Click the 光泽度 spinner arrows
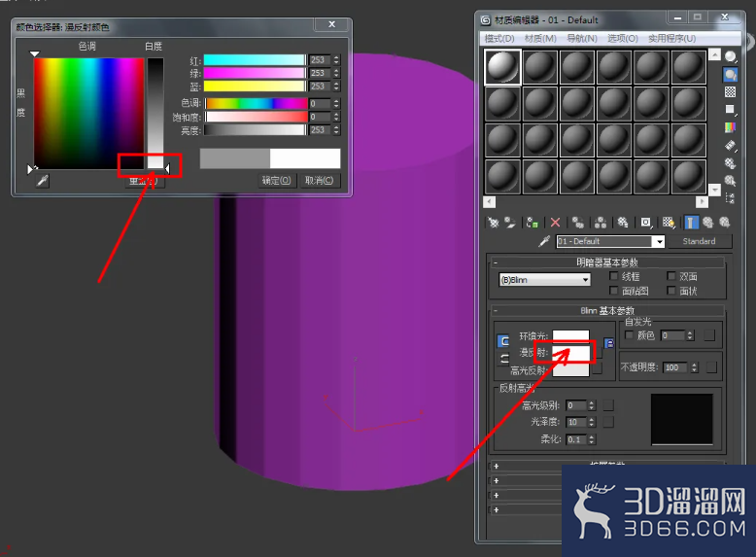756x557 pixels. [x=592, y=422]
